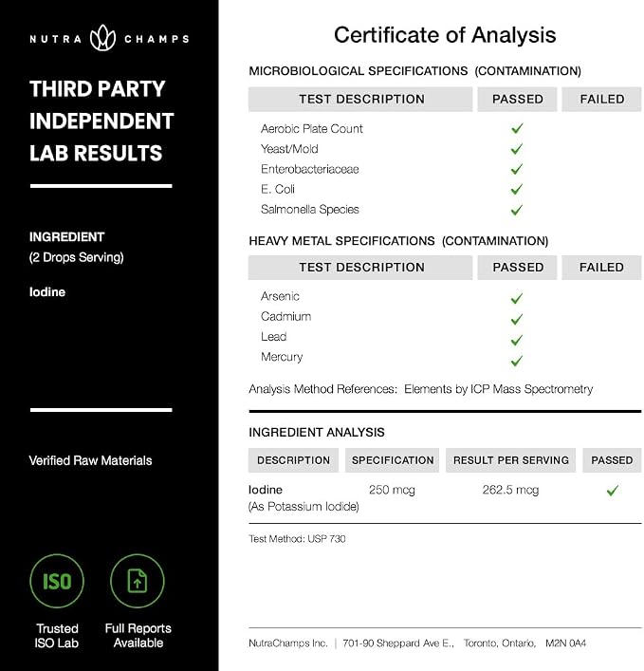Click the NutraChamps lotus logo icon
Viewport: 644px width, 671px height.
pyautogui.click(x=102, y=38)
